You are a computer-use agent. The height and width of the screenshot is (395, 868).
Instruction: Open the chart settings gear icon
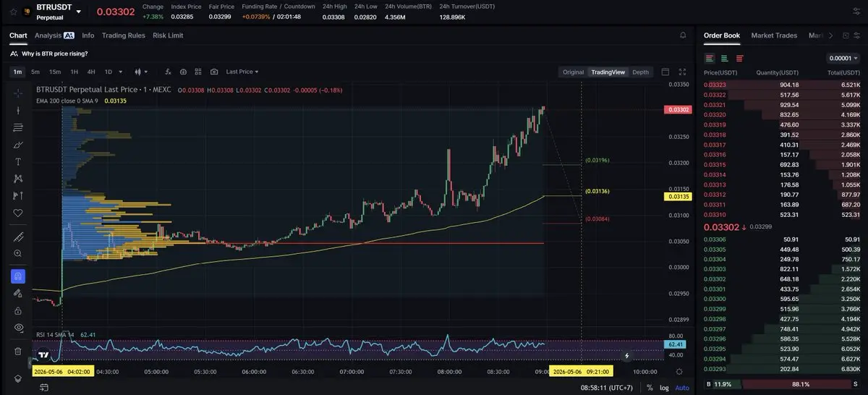coord(678,371)
